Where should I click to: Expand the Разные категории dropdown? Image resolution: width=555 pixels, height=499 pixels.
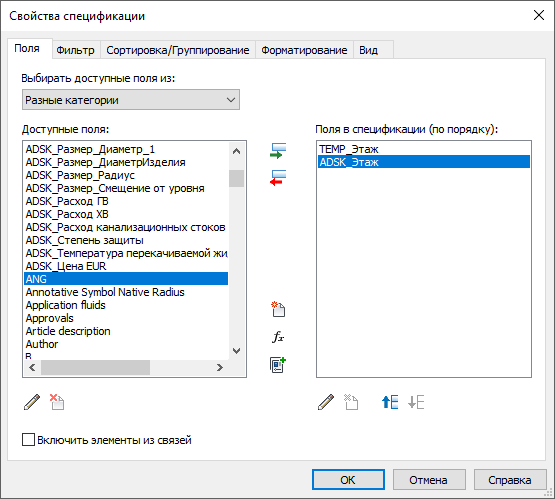point(131,100)
